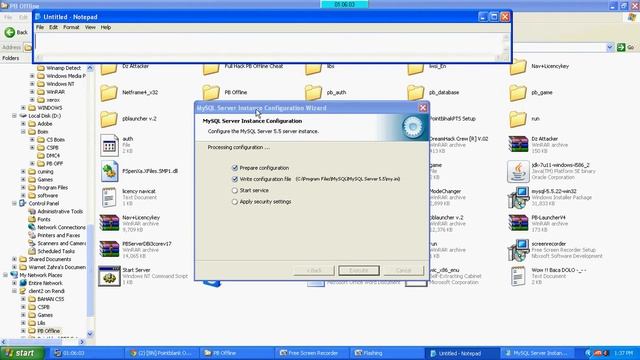Expand the WINDOWS folder tree node
This screenshot has height=360, width=640.
click(x=23, y=108)
